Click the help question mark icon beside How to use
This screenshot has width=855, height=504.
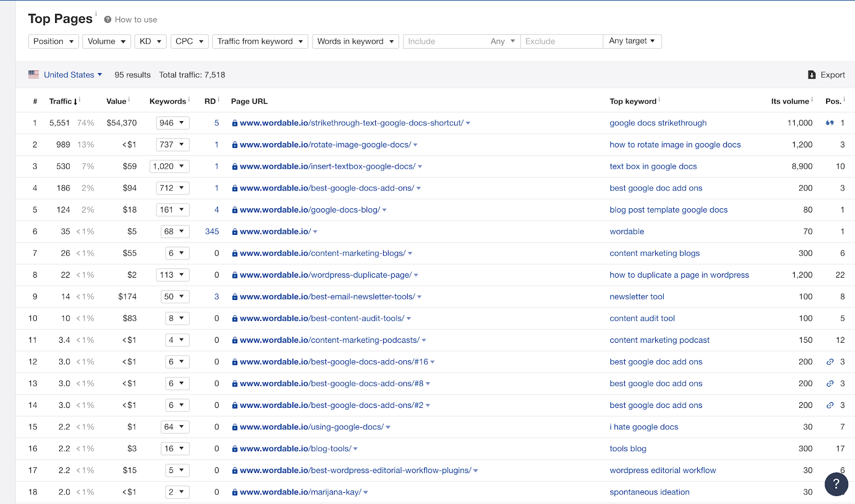[108, 20]
